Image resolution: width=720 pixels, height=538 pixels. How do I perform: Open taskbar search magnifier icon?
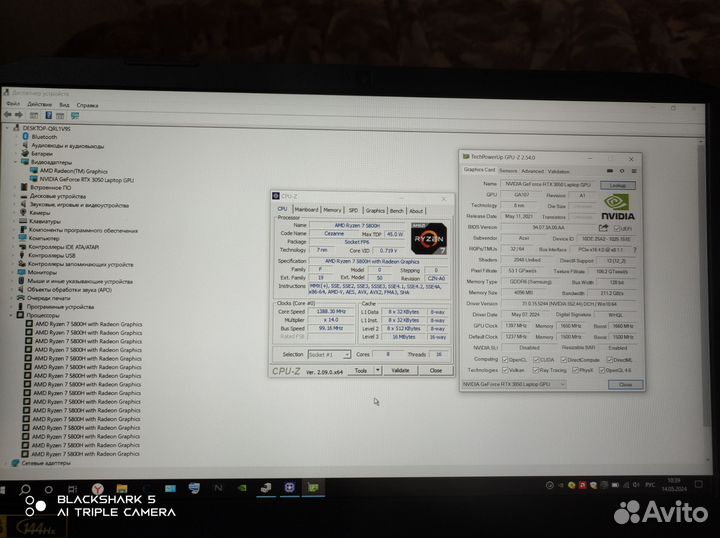coord(25,489)
